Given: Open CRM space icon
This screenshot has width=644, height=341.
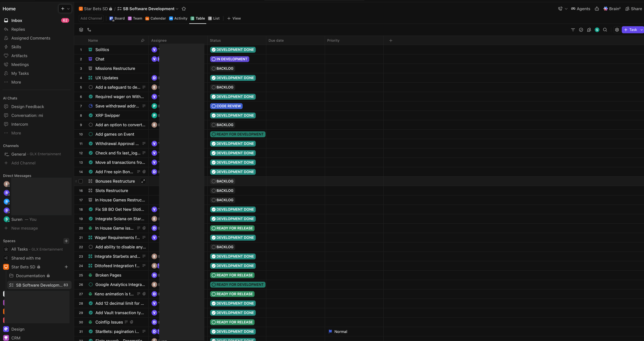Looking at the screenshot, I should click(6, 338).
